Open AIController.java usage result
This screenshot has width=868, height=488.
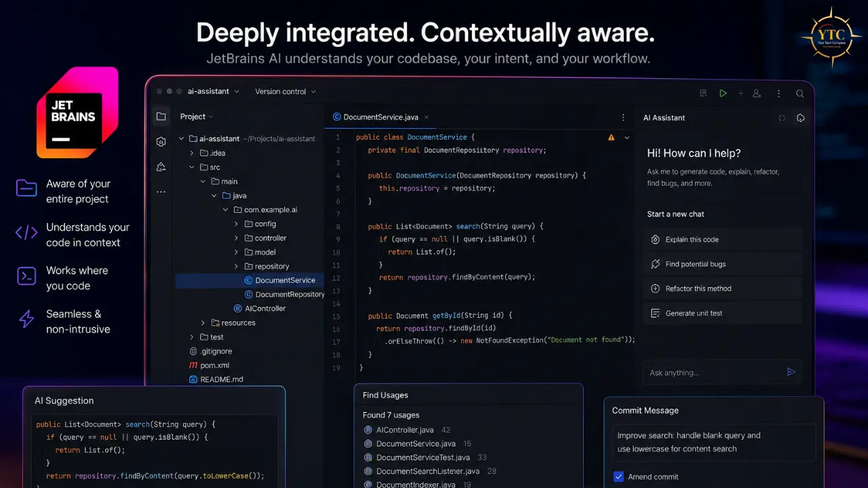(x=407, y=430)
